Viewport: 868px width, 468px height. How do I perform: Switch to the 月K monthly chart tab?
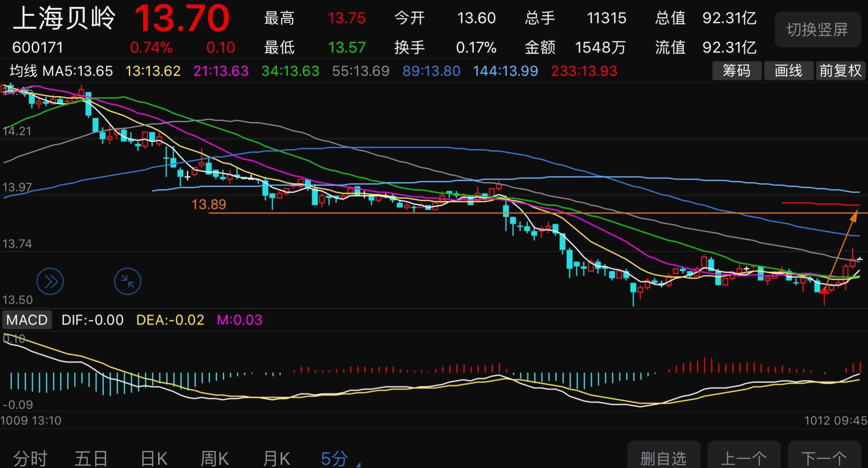tap(276, 458)
